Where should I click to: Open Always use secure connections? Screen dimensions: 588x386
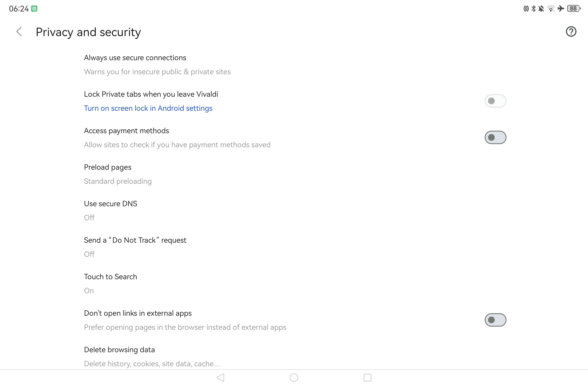pos(294,64)
